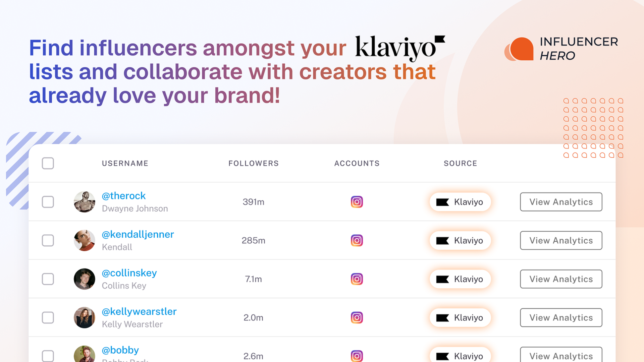644x362 pixels.
Task: View Analytics for Dwayne Johnson
Action: click(561, 202)
